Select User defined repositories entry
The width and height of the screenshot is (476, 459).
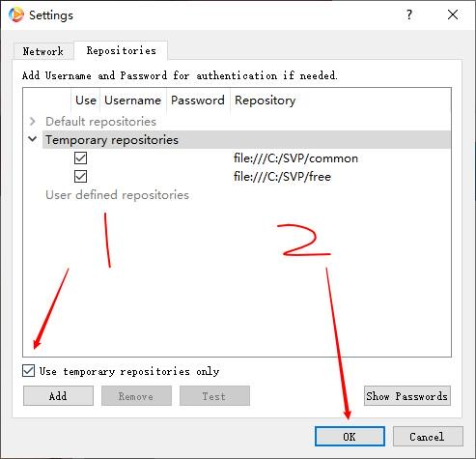point(117,195)
